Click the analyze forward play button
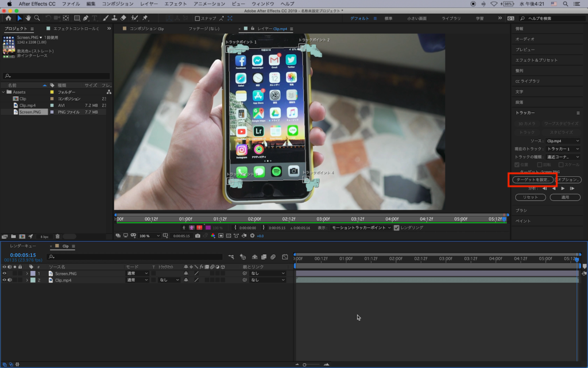 [563, 189]
